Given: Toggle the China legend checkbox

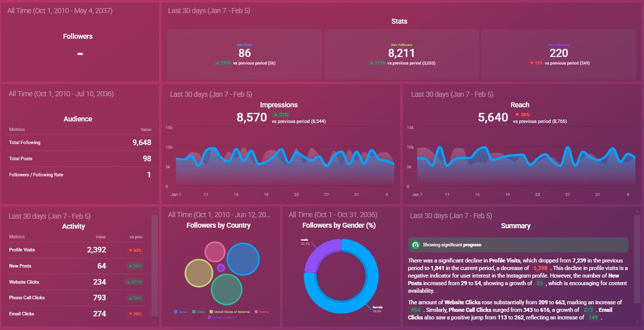Looking at the screenshot, I should click(193, 312).
